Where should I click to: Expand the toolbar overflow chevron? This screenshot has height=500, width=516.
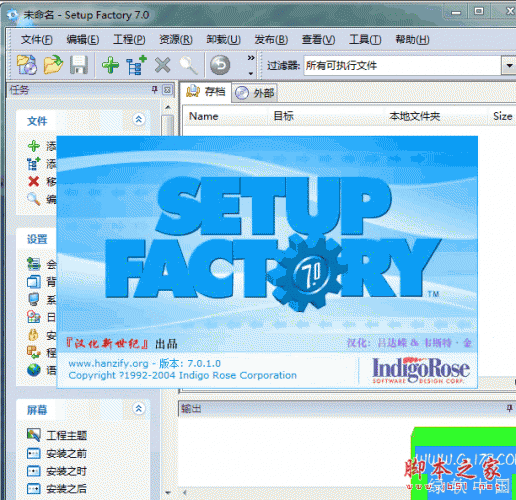pyautogui.click(x=251, y=65)
